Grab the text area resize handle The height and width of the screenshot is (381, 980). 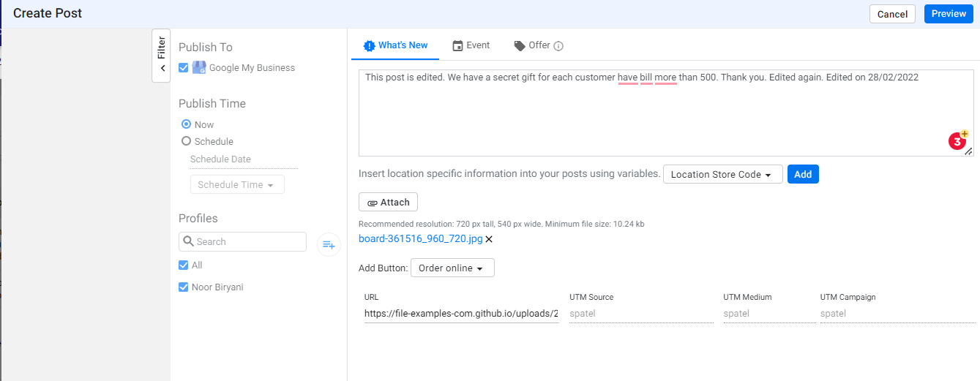pyautogui.click(x=968, y=151)
